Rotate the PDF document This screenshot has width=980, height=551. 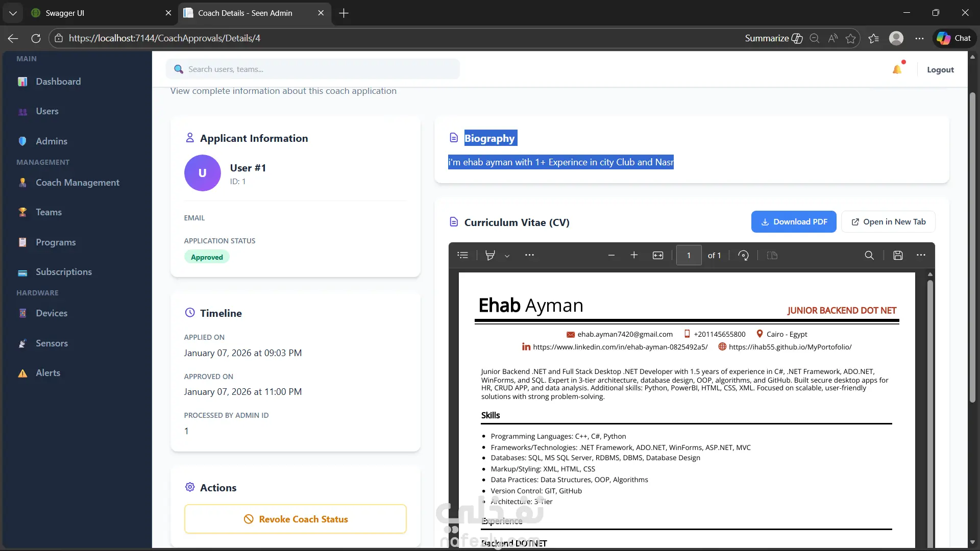(743, 255)
